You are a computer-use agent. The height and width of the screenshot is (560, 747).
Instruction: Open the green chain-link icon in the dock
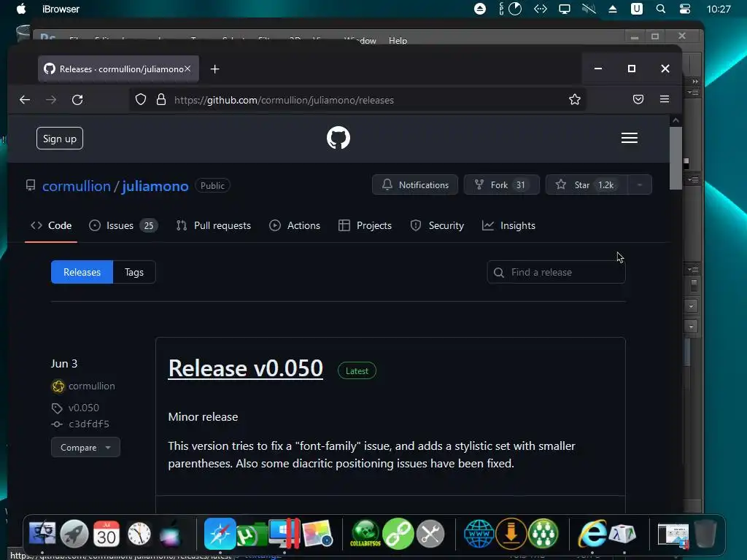[x=398, y=534]
